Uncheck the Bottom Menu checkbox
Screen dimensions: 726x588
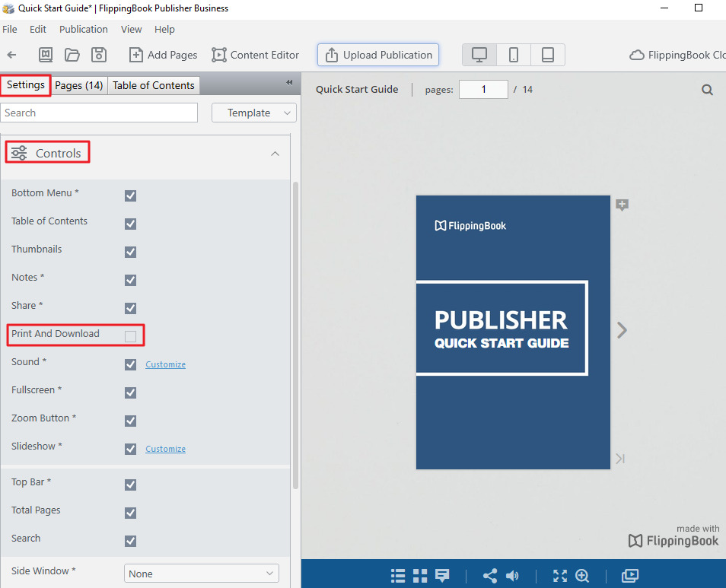pos(131,195)
